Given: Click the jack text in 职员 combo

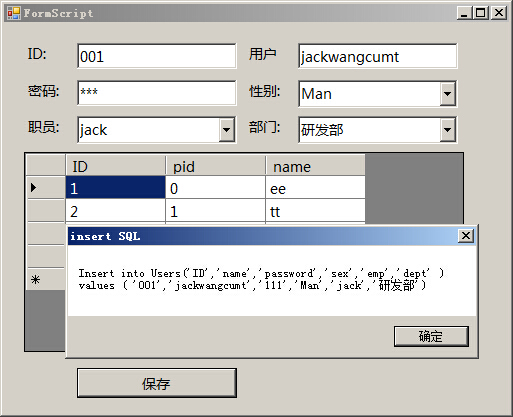Looking at the screenshot, I should click(x=93, y=130).
